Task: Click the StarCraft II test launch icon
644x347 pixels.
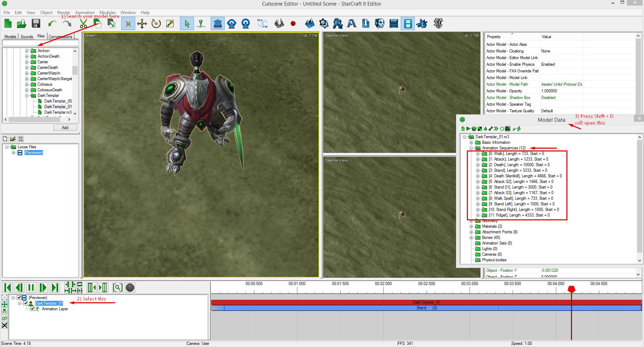Action: coord(438,23)
